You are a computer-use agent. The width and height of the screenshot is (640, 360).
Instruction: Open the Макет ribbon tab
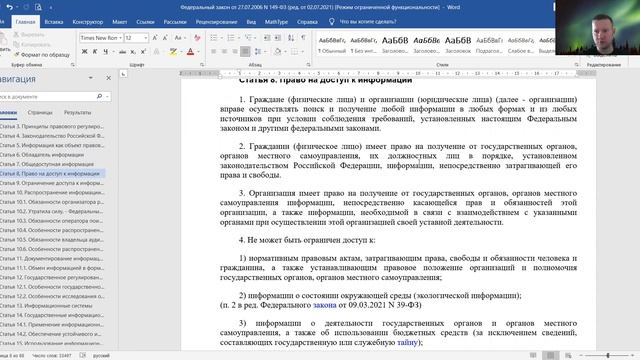tap(120, 22)
